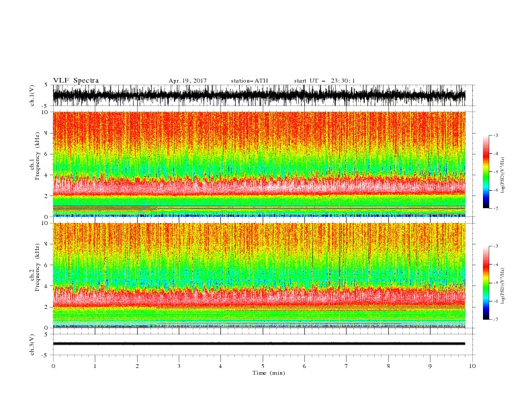Click the "Time (min)" axis label

pyautogui.click(x=269, y=373)
